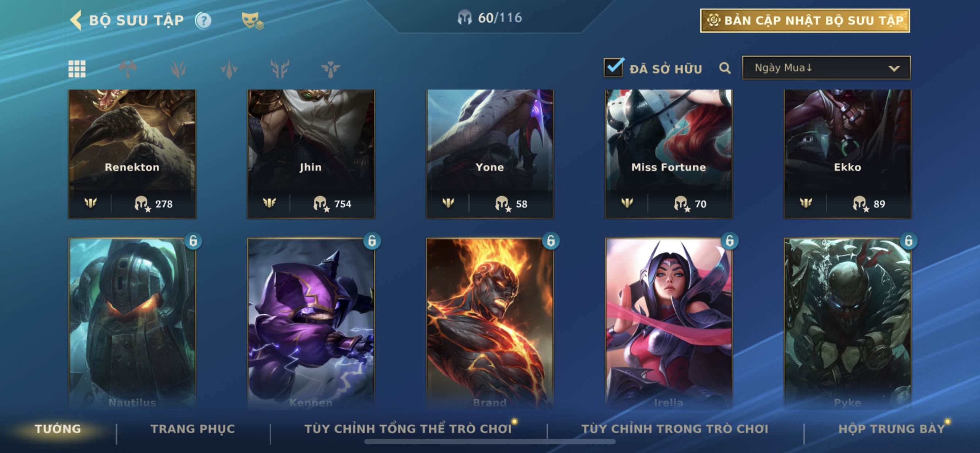
Task: Filter champions by support role icon
Action: click(330, 69)
